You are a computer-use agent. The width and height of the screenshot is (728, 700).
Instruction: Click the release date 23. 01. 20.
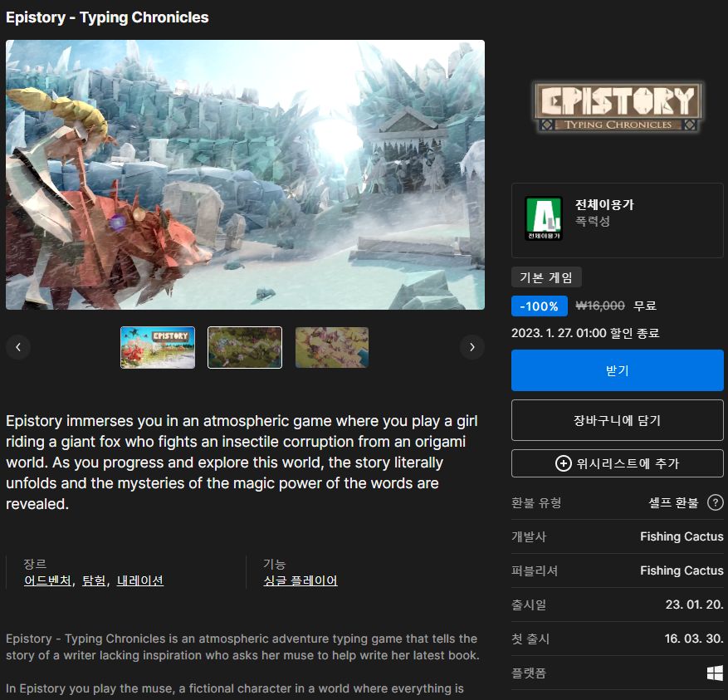[x=694, y=605]
